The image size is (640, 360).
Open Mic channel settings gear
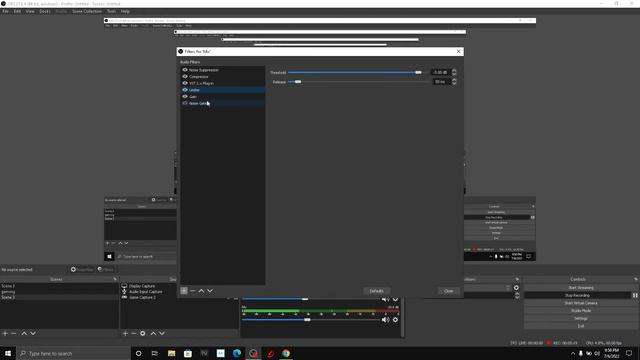[x=395, y=320]
